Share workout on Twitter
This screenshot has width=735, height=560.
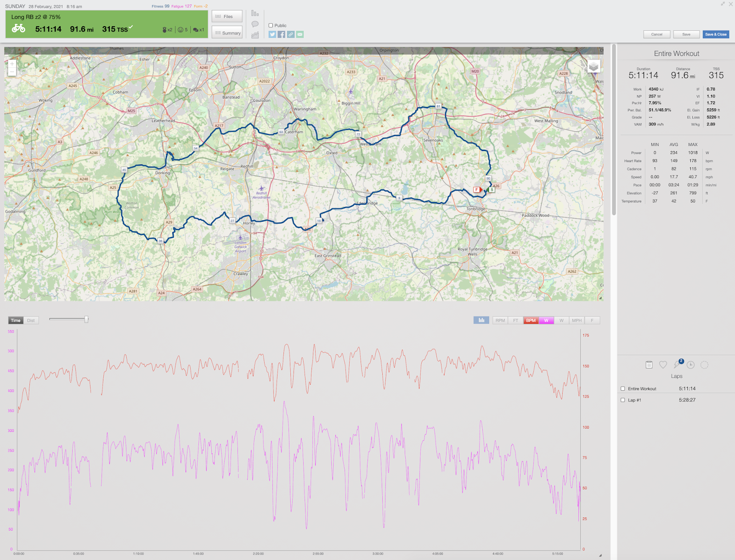272,34
